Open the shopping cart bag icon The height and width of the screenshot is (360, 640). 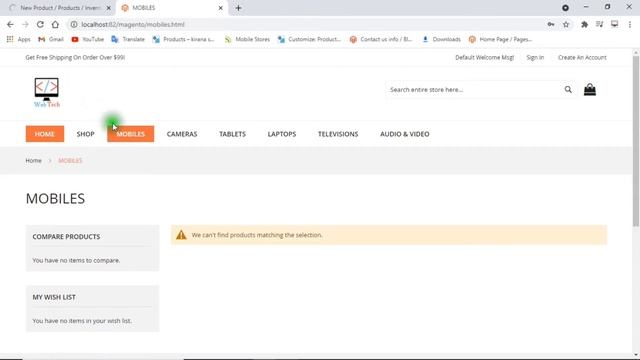pos(589,89)
